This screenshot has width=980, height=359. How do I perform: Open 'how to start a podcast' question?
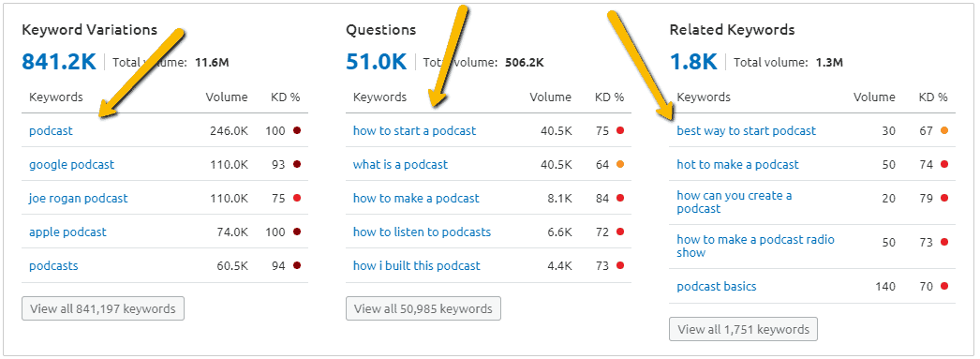(414, 130)
